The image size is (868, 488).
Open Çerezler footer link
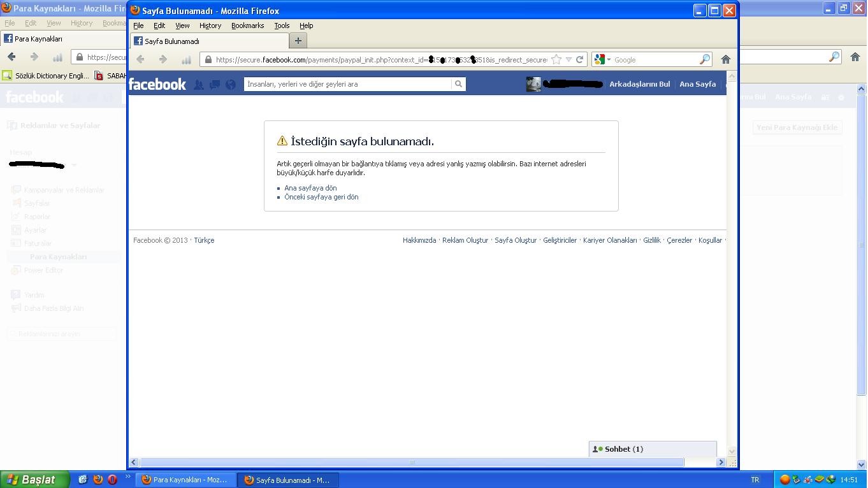(679, 240)
